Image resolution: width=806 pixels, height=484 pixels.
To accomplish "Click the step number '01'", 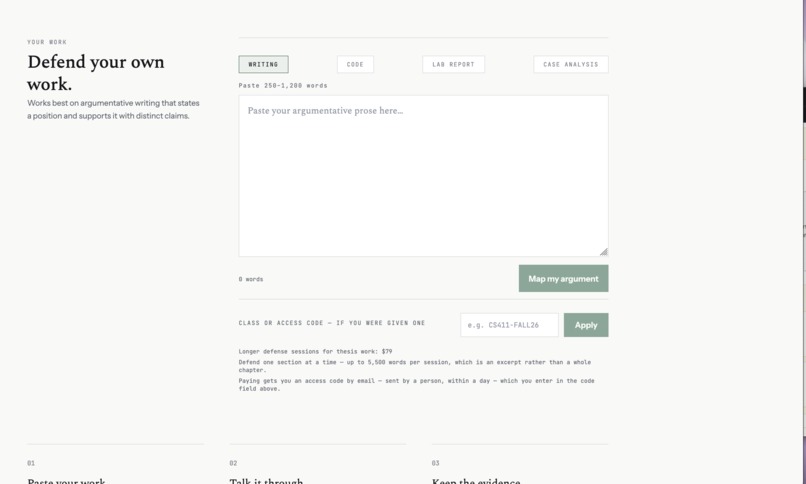I will point(31,463).
